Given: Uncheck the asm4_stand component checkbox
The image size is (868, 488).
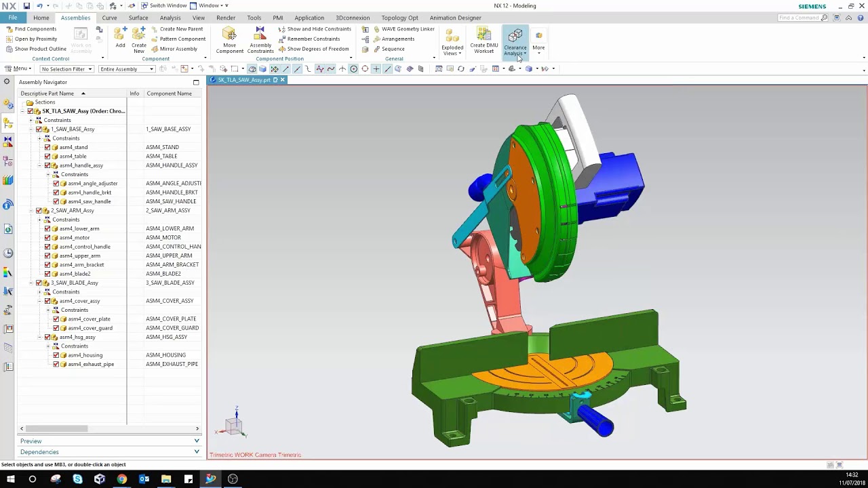Looking at the screenshot, I should click(x=47, y=147).
